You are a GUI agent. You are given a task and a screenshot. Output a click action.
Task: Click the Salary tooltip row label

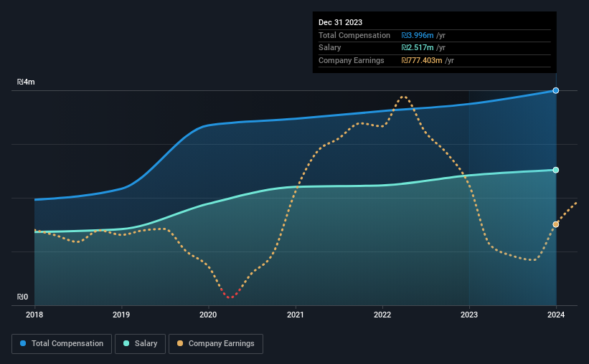click(x=330, y=48)
